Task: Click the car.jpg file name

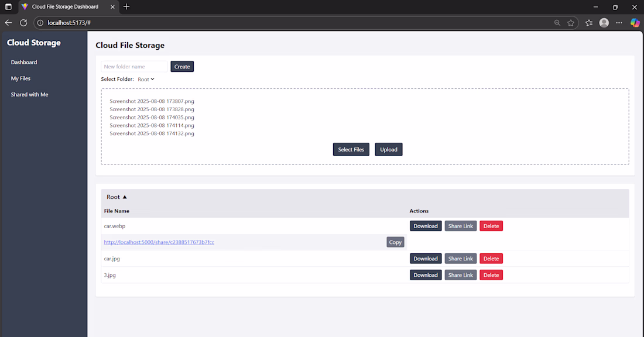Action: tap(112, 259)
